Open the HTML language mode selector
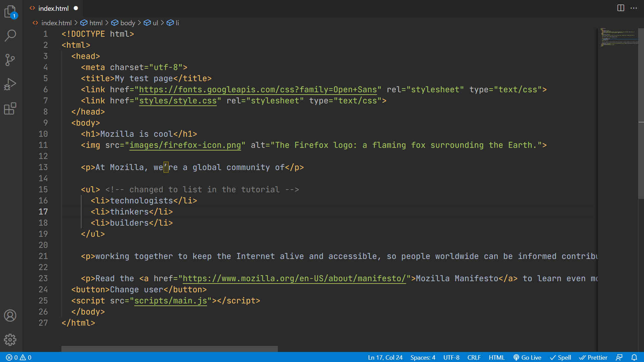This screenshot has height=362, width=644. pos(496,357)
